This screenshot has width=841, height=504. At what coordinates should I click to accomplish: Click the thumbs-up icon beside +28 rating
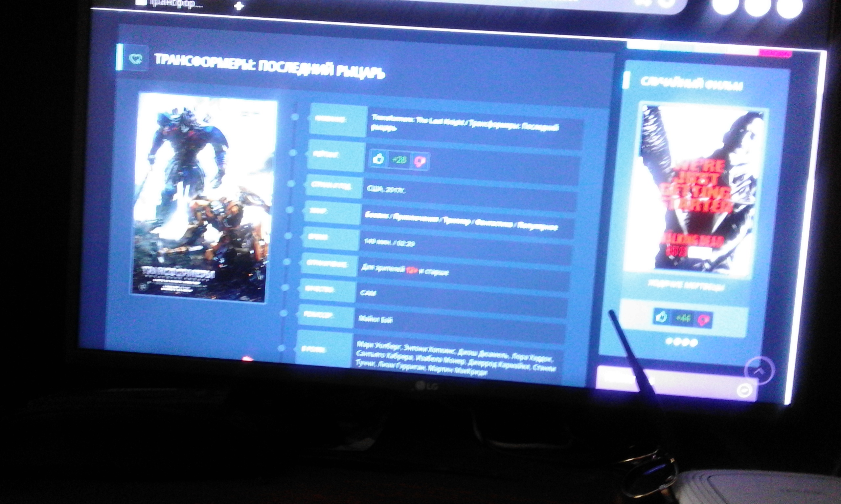coord(378,158)
